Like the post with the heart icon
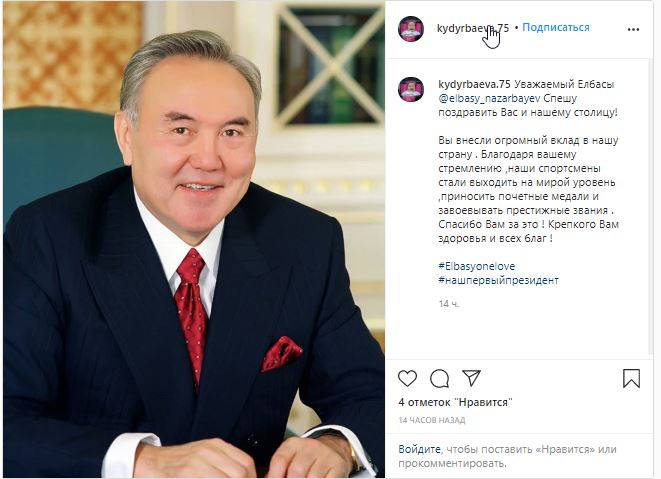661x479 pixels. tap(407, 379)
